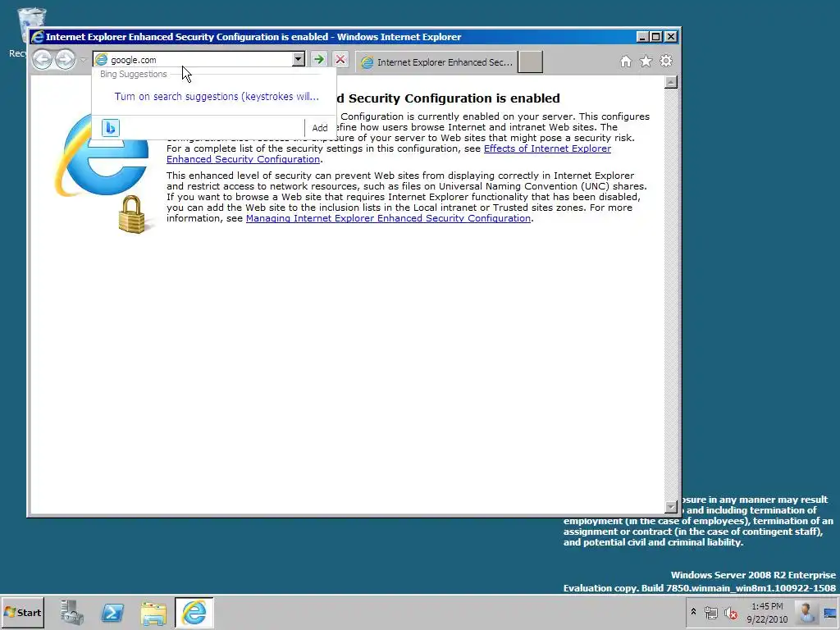This screenshot has height=630, width=840.
Task: Open Managing Internet Explorer Enhanced Security Configuration link
Action: tap(388, 218)
